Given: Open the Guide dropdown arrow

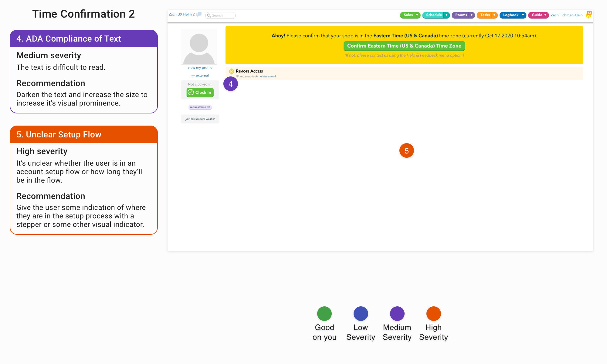Looking at the screenshot, I should (x=545, y=15).
